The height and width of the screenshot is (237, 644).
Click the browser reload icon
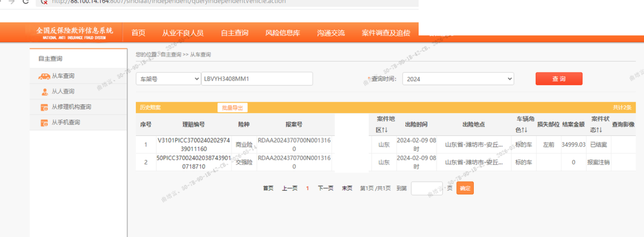click(25, 2)
